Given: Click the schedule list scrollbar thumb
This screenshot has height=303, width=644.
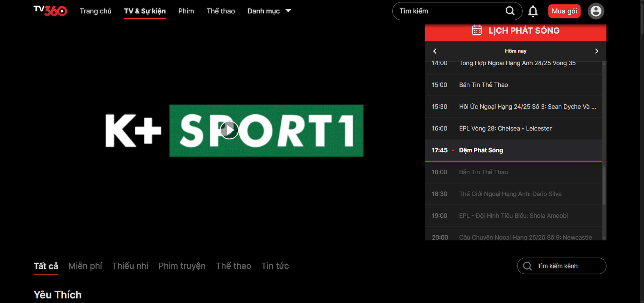Looking at the screenshot, I should click(604, 186).
